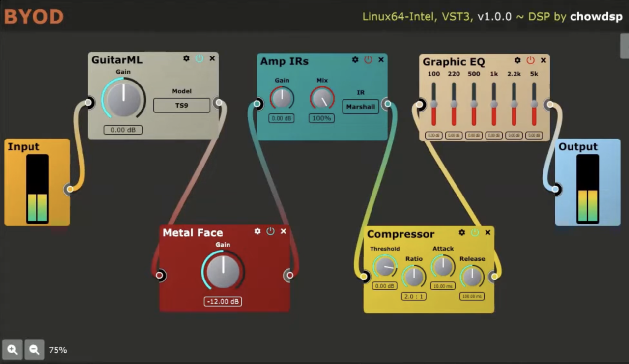This screenshot has height=364, width=629.
Task: Toggle the Amp IRs power bypass button
Action: [x=368, y=60]
